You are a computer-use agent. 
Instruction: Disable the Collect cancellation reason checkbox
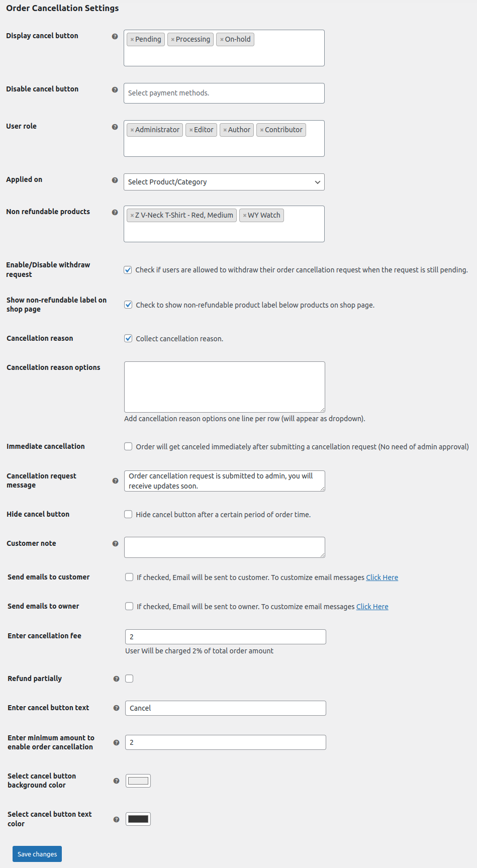click(x=128, y=338)
